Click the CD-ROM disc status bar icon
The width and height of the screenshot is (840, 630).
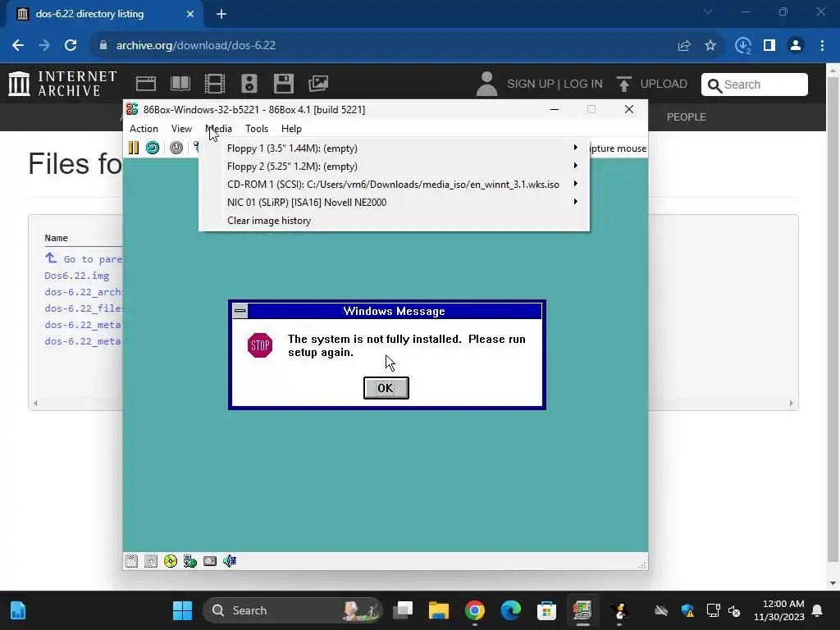(x=171, y=561)
